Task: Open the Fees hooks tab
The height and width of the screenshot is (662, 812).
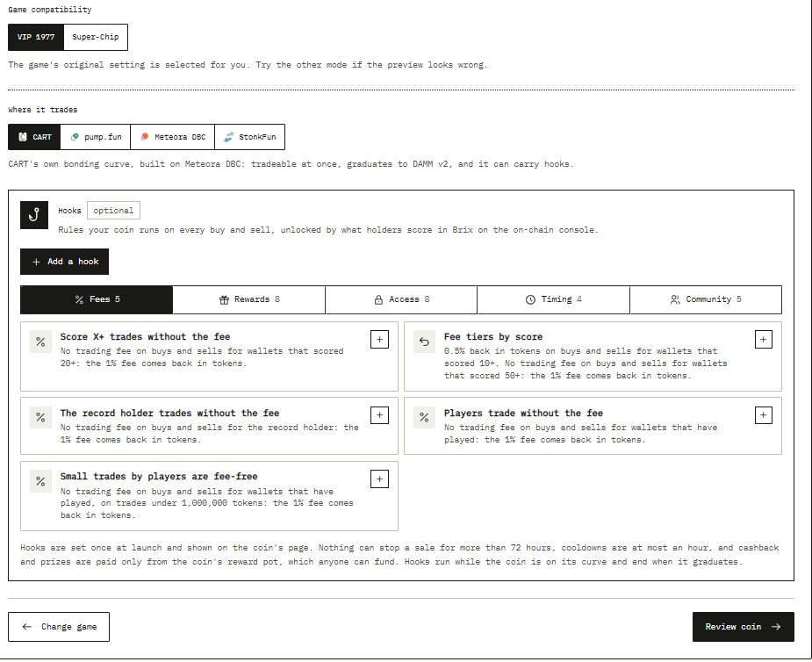Action: click(97, 299)
